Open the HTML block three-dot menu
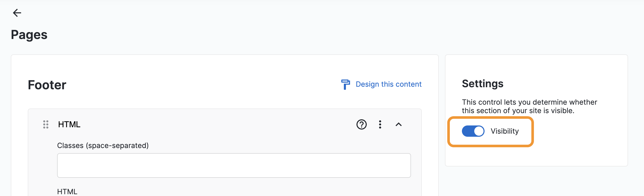The height and width of the screenshot is (196, 644). point(380,124)
